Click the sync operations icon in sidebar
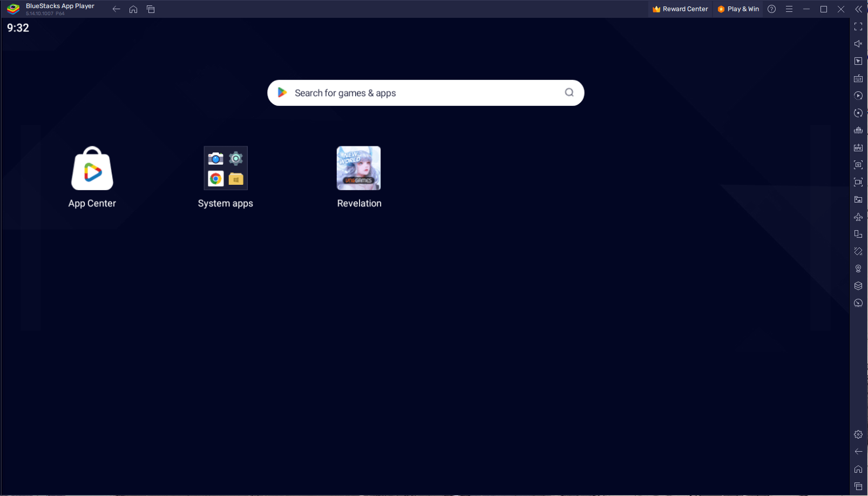 (x=858, y=113)
